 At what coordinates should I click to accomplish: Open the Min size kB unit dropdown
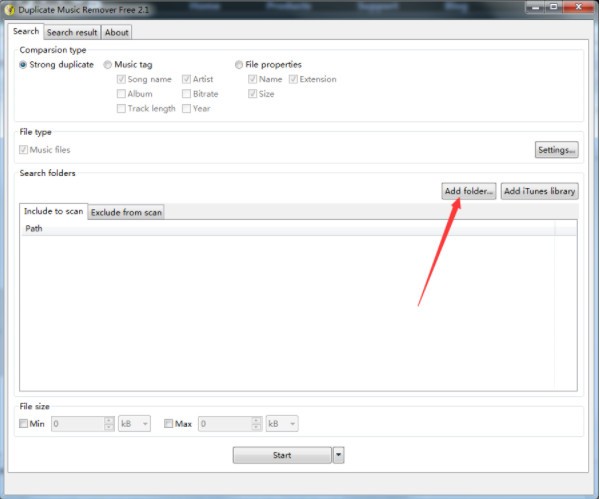[134, 424]
